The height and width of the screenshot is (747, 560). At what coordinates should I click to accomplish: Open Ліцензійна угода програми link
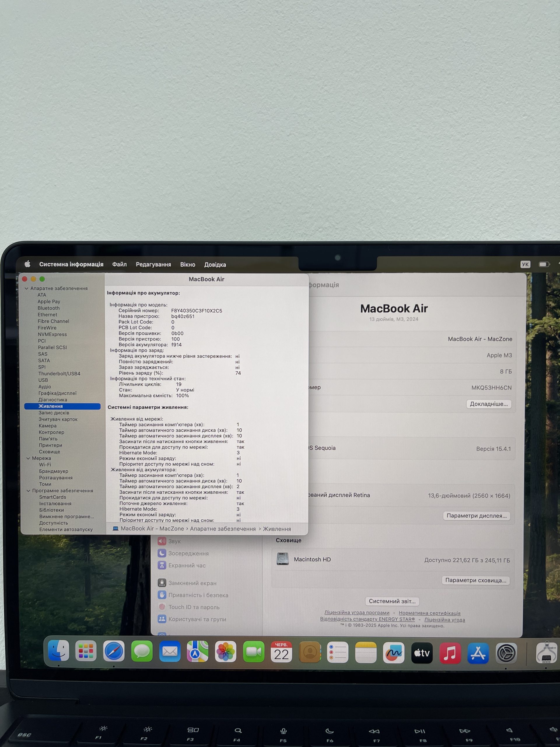(x=357, y=612)
